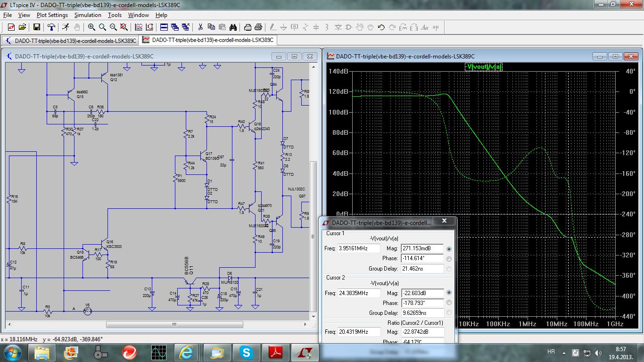Image resolution: width=644 pixels, height=362 pixels.
Task: Open the Plot Settings menu
Action: coord(52,15)
